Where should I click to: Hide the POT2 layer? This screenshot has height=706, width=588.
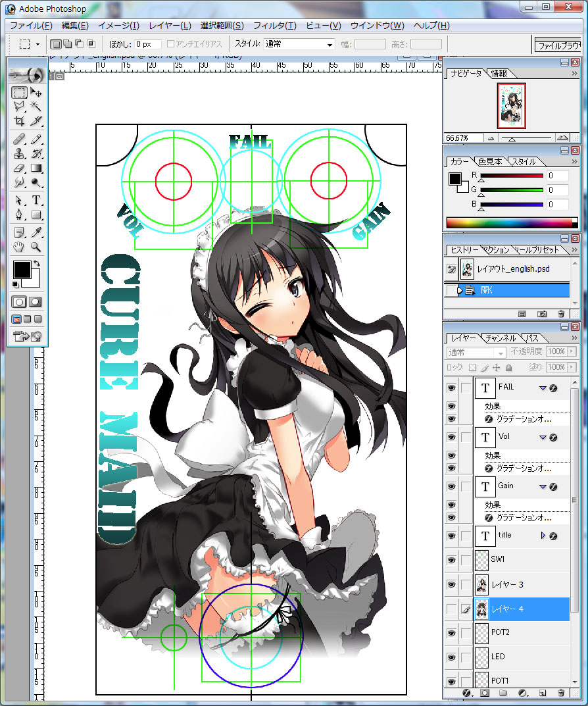[x=452, y=633]
